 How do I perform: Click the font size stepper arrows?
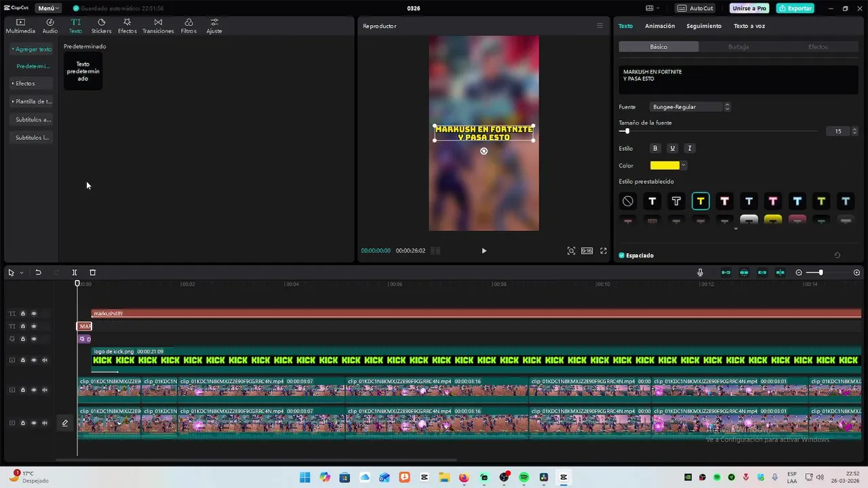(x=854, y=131)
